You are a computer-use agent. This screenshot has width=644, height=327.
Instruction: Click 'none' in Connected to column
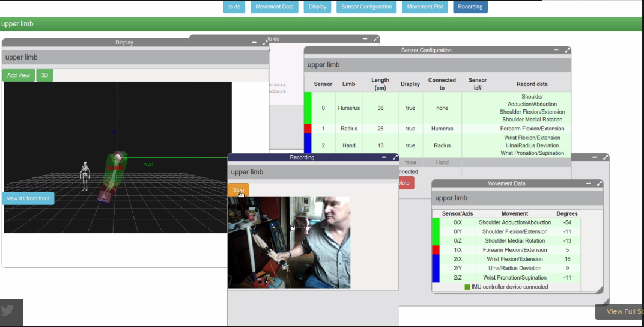click(x=442, y=108)
